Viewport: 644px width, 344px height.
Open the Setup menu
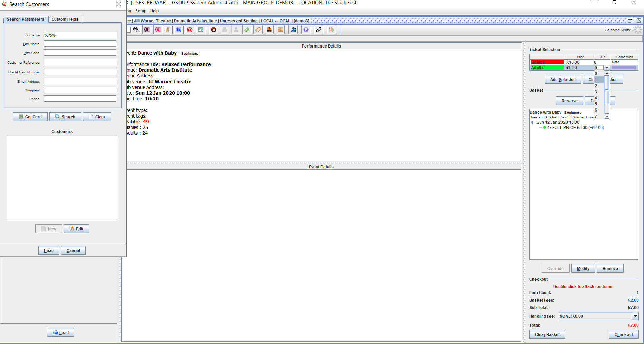(141, 11)
